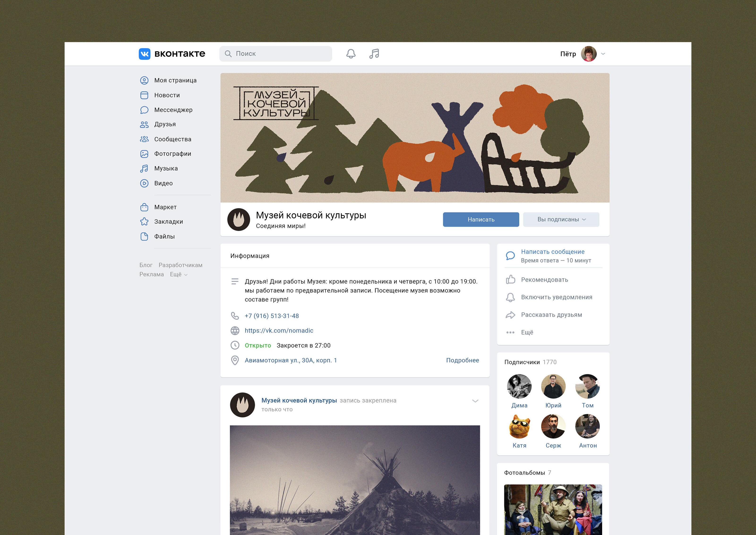Open the music note icon in the header
The width and height of the screenshot is (756, 535).
point(374,54)
